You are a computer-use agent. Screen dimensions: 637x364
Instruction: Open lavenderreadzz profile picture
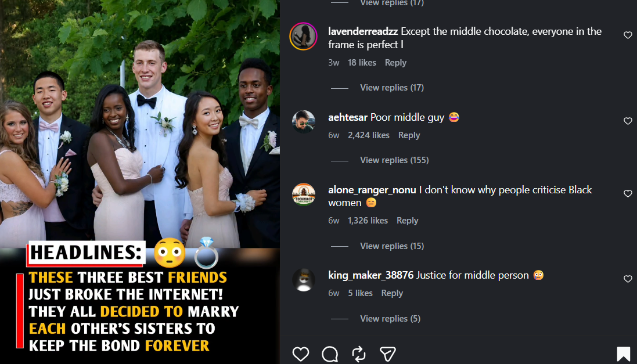coord(304,37)
